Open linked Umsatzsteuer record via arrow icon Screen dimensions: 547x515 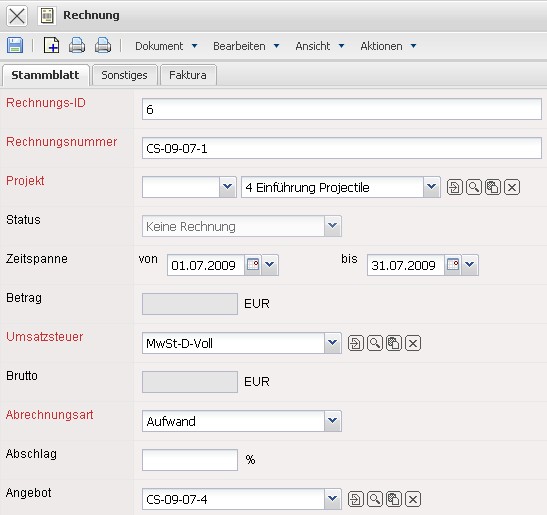pyautogui.click(x=355, y=343)
